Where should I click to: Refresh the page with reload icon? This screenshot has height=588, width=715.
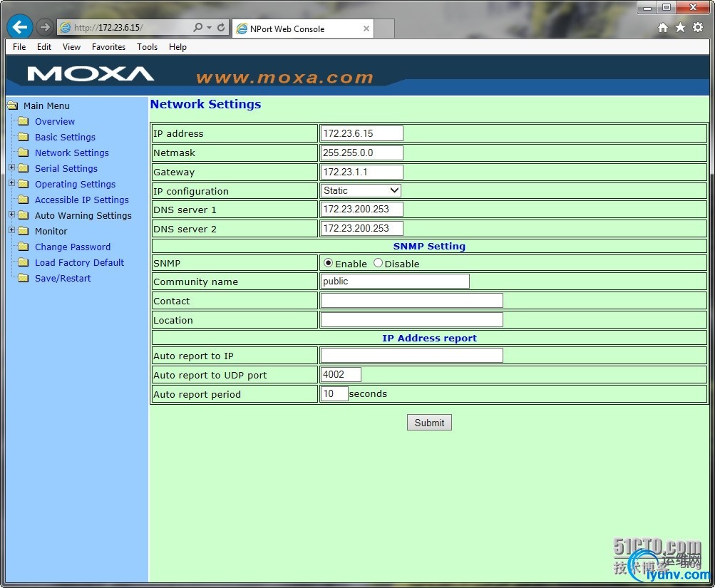pyautogui.click(x=221, y=27)
